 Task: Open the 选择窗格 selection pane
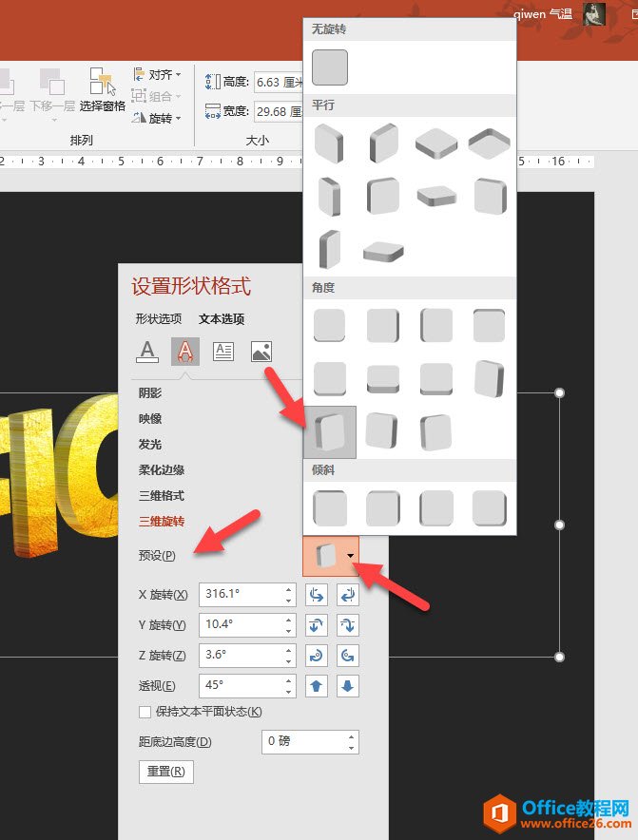click(102, 89)
